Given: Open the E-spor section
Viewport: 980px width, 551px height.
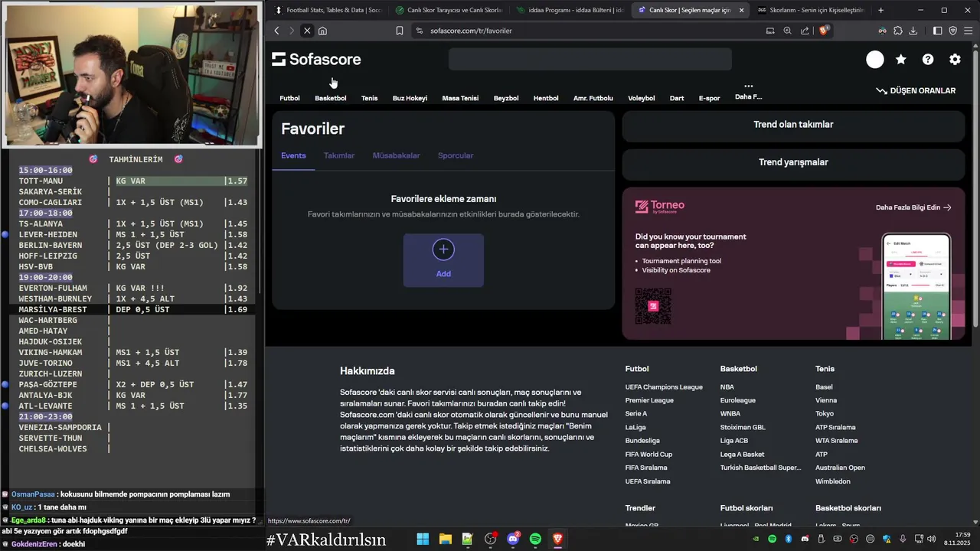Looking at the screenshot, I should pos(709,98).
